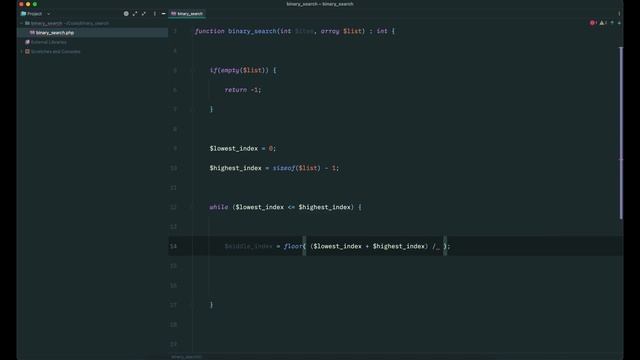
Task: Open the Project view dropdown
Action: 49,14
